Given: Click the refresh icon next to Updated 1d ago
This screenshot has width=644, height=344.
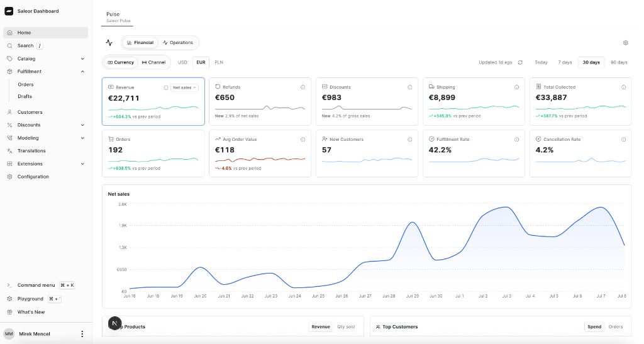Looking at the screenshot, I should [x=520, y=62].
